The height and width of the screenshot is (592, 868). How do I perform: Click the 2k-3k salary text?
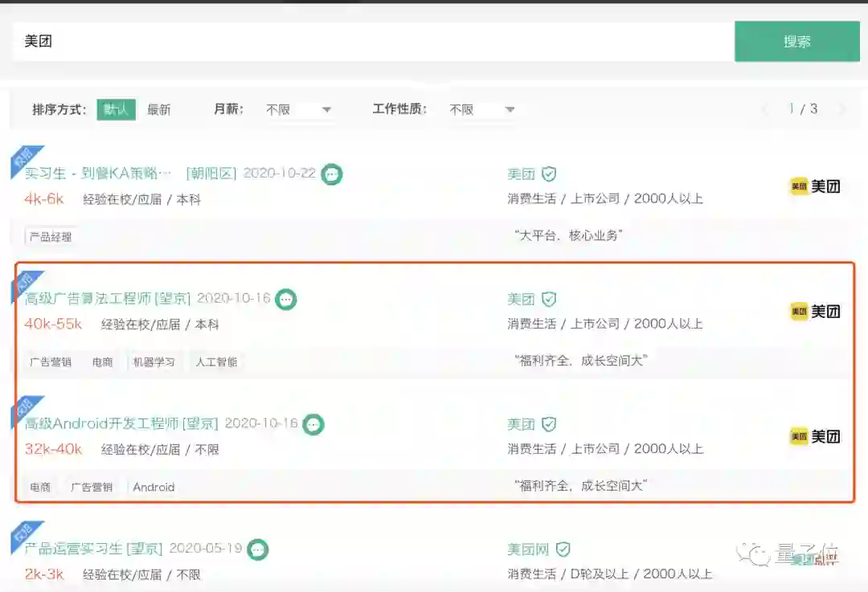coord(44,574)
